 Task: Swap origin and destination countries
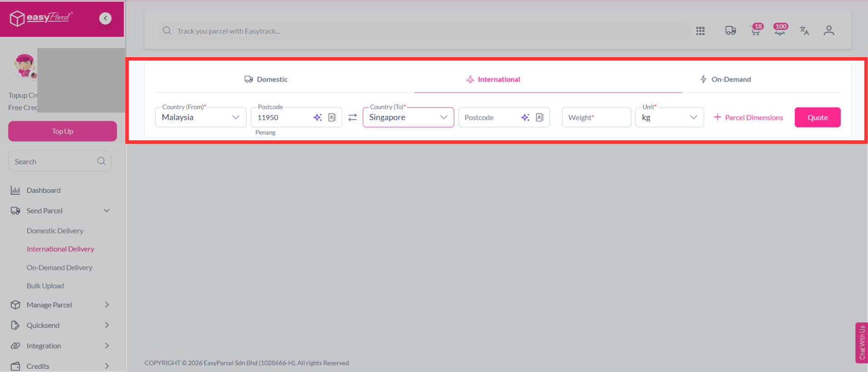352,117
